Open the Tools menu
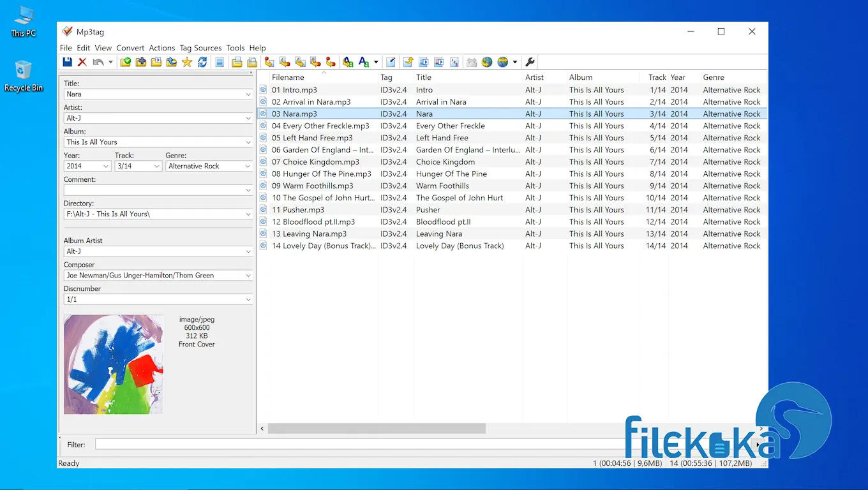Screen dimensions: 868x490 coord(236,48)
